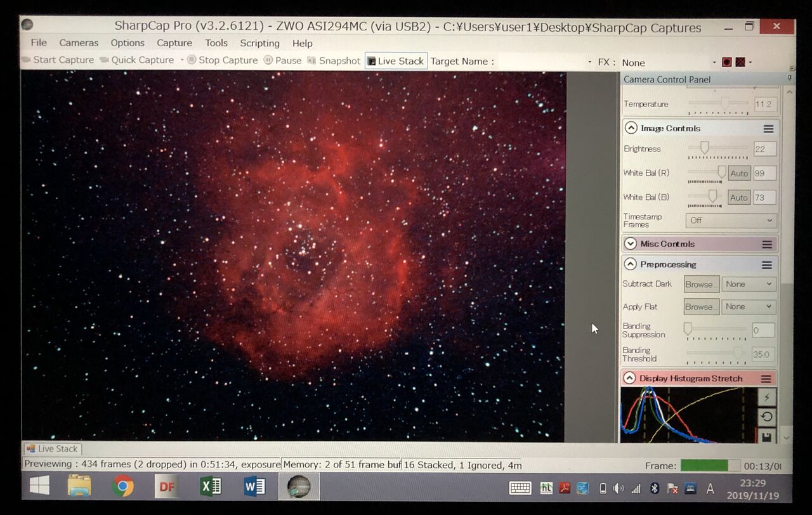Click the Banding Suppression value field
The height and width of the screenshot is (515, 812).
pyautogui.click(x=763, y=330)
